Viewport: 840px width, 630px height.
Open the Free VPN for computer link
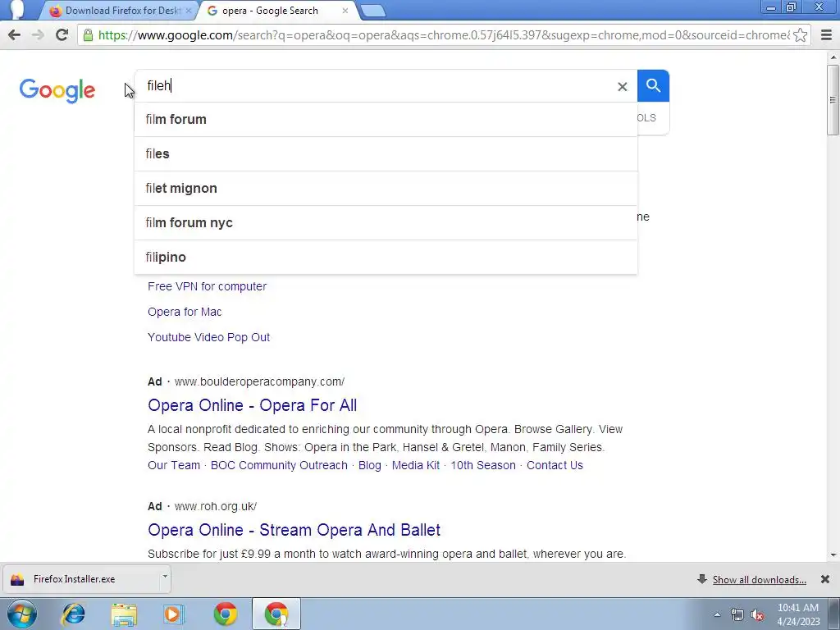point(207,286)
